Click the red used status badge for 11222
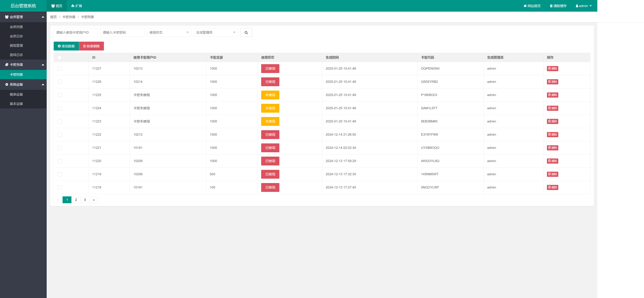Image resolution: width=644 pixels, height=298 pixels. [x=270, y=135]
